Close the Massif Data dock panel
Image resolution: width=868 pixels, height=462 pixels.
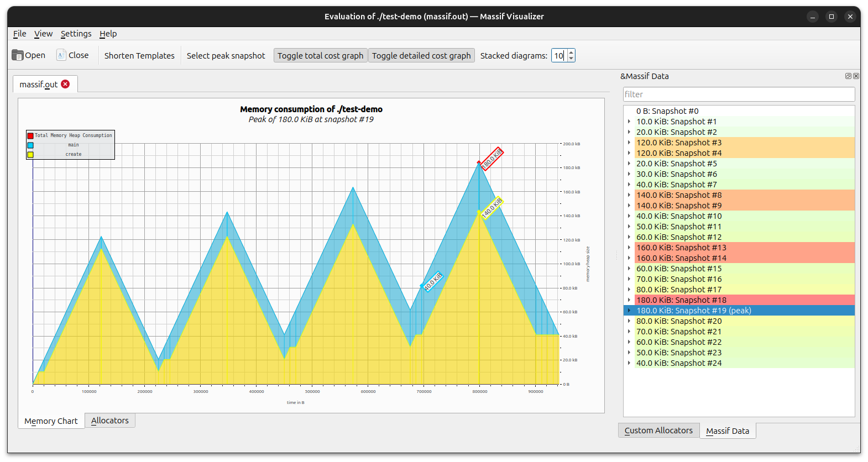click(x=856, y=76)
